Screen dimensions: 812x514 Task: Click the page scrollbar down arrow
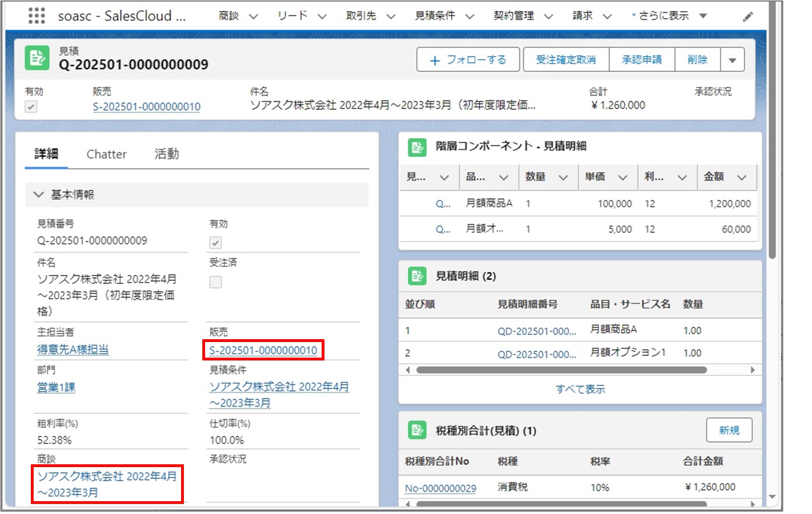tap(773, 497)
